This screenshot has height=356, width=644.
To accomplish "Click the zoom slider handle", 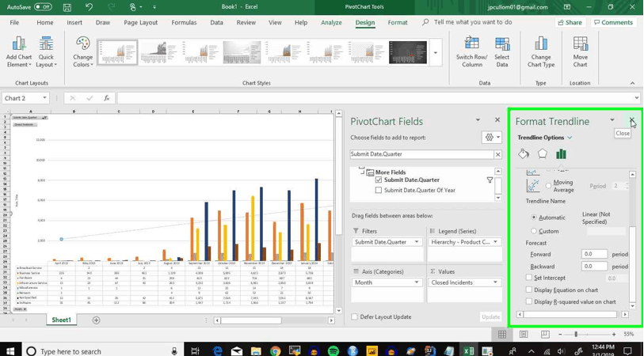I will tap(576, 335).
